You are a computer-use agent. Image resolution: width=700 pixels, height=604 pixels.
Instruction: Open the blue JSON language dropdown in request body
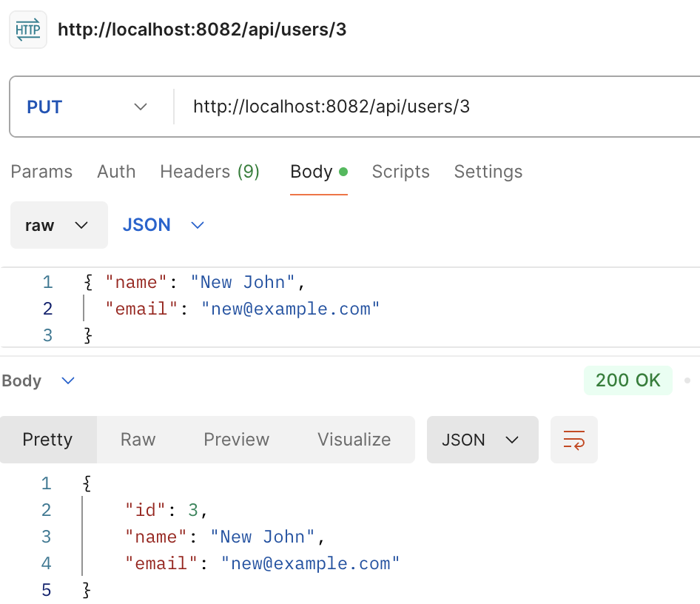coord(164,225)
